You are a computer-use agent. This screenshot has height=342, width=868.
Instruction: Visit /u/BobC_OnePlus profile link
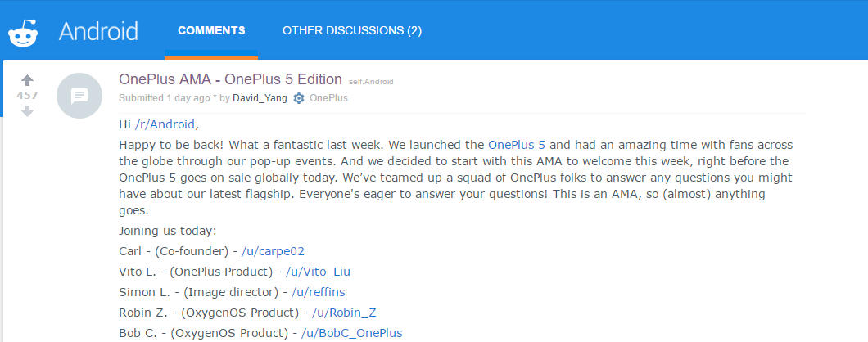(351, 333)
